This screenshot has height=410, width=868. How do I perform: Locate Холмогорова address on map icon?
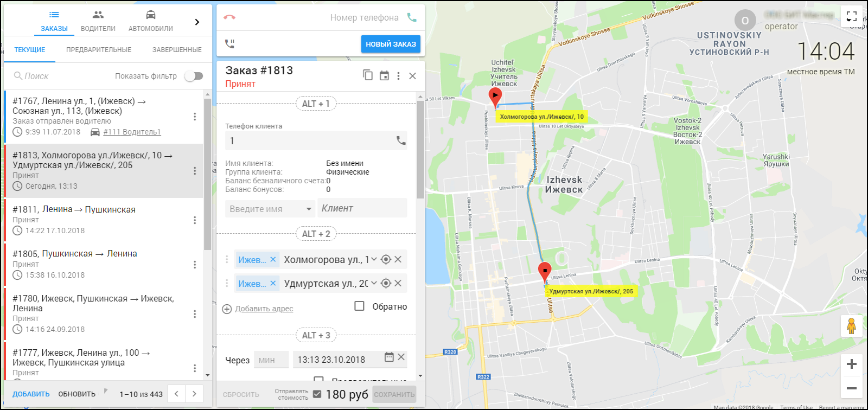tap(386, 260)
